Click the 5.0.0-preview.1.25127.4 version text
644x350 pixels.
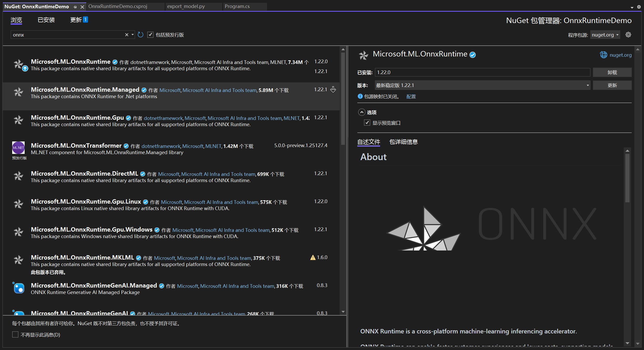301,146
